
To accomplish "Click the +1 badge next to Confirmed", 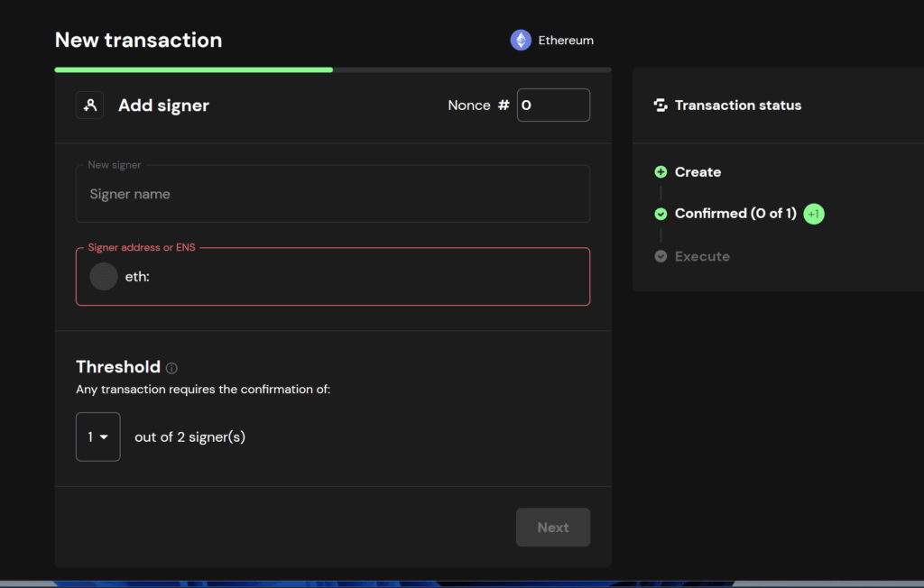I will [x=814, y=214].
